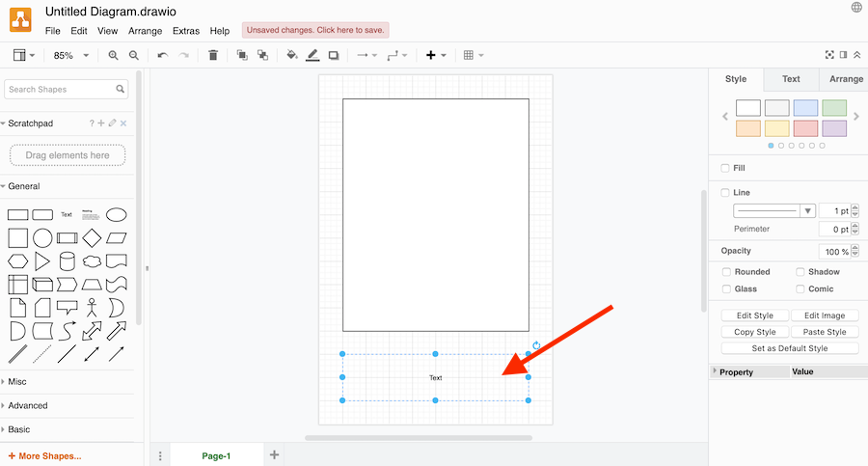Viewport: 868px width, 466px height.
Task: Click Set as Default Style button
Action: pyautogui.click(x=789, y=348)
